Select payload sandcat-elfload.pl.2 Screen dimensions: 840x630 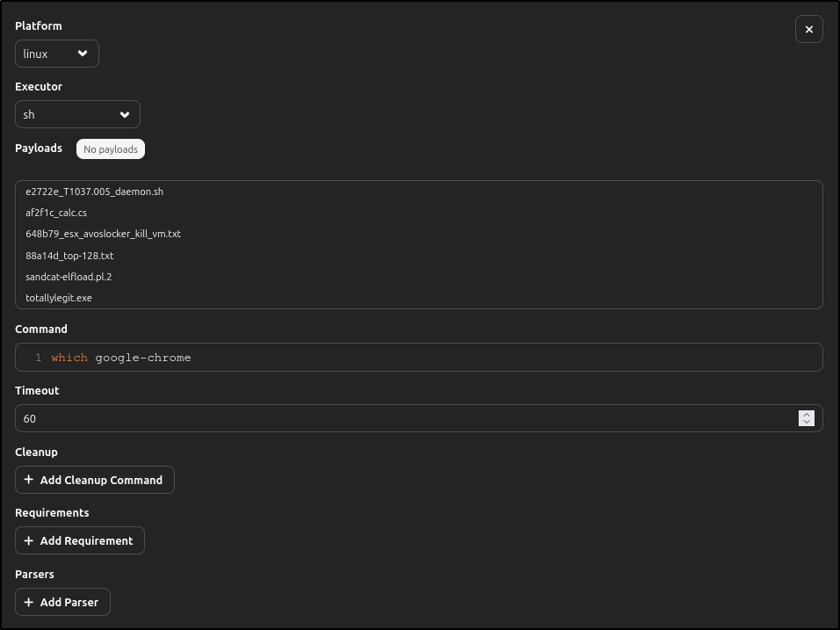click(69, 277)
